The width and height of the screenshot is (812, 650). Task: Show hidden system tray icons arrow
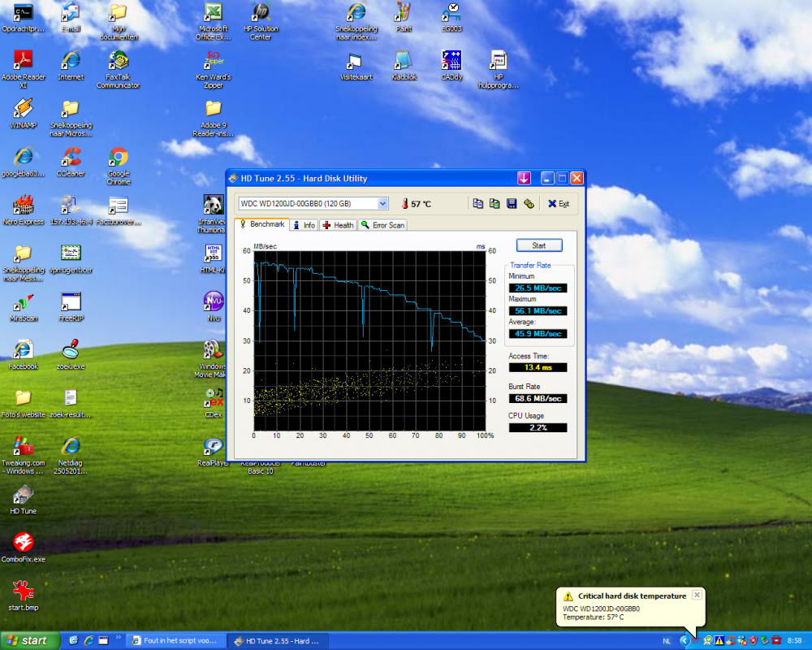click(x=684, y=640)
